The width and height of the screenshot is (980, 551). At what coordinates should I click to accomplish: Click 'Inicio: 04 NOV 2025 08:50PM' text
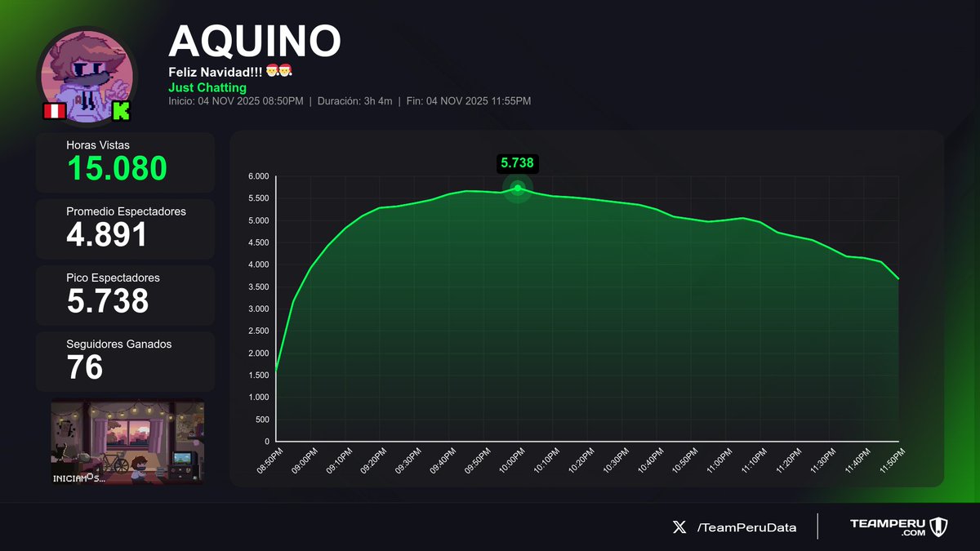pos(235,101)
